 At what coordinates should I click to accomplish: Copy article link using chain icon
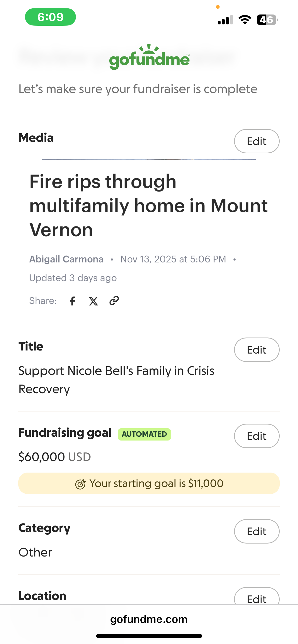[114, 301]
